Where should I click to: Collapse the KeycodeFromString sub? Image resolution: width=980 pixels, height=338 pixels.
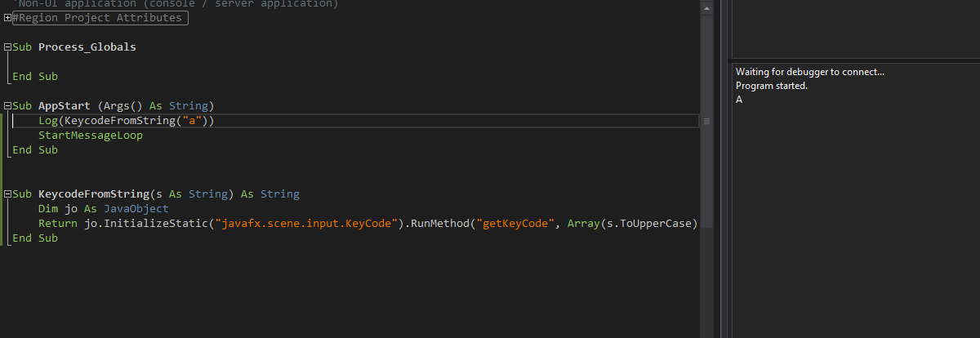coord(7,194)
